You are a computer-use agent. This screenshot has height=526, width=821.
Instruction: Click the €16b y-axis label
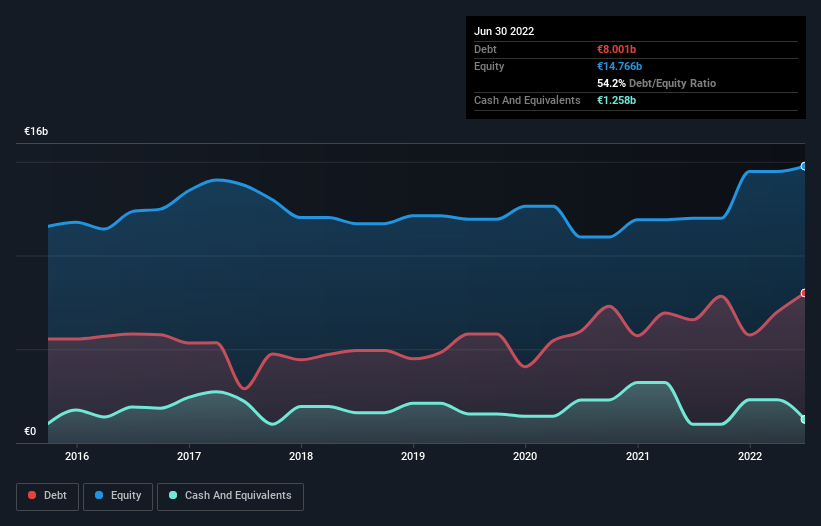click(36, 131)
